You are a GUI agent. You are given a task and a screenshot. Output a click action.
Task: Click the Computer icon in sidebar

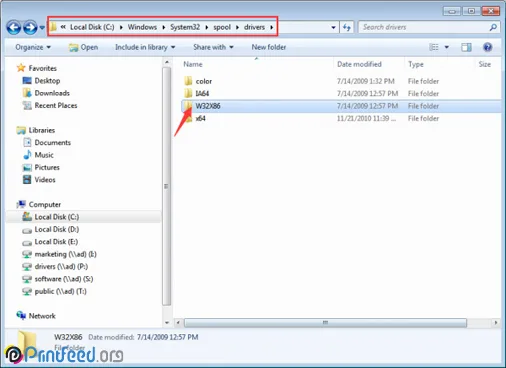click(x=21, y=204)
